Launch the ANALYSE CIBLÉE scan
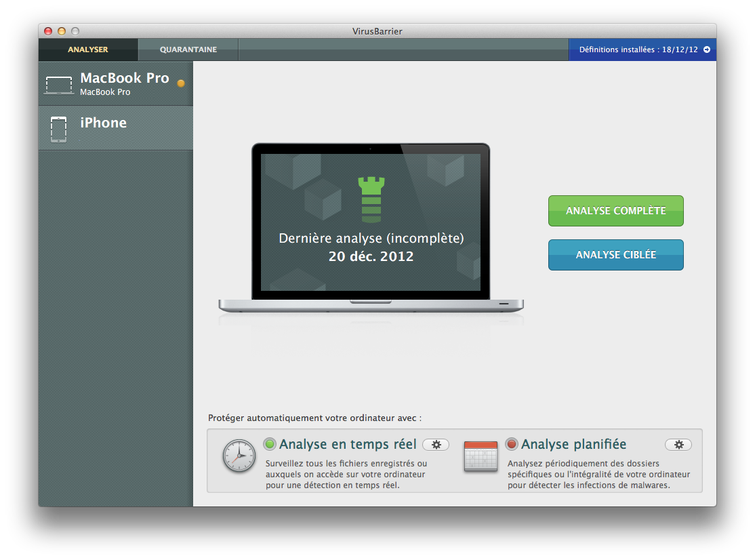The image size is (755, 560). [x=616, y=255]
